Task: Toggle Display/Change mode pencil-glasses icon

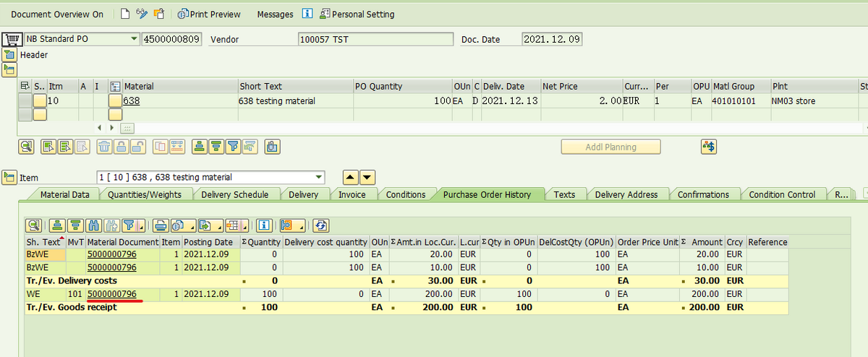Action: pyautogui.click(x=142, y=14)
